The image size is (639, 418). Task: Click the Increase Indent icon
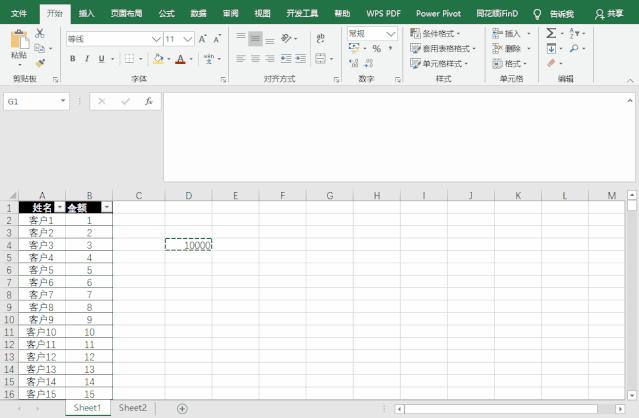(x=301, y=59)
